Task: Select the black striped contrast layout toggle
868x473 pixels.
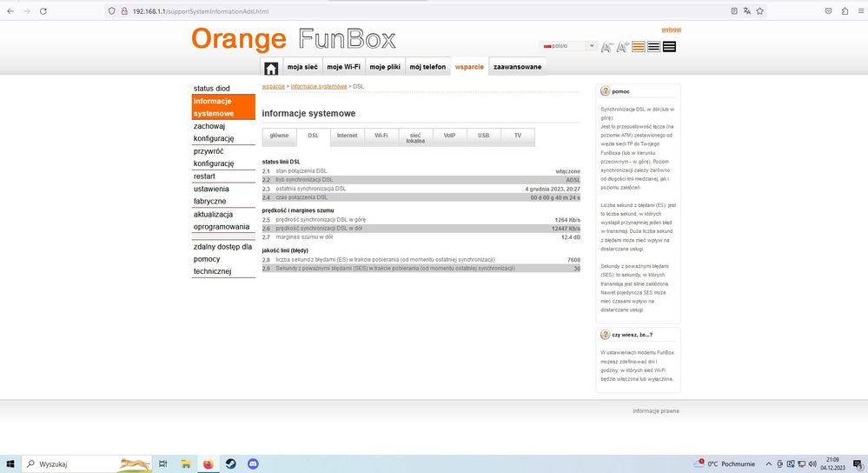Action: point(654,47)
